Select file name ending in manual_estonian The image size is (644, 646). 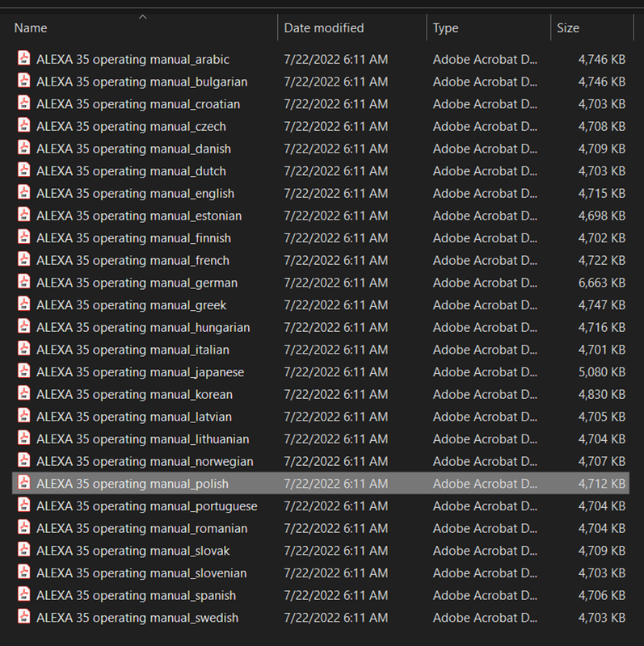(x=139, y=216)
